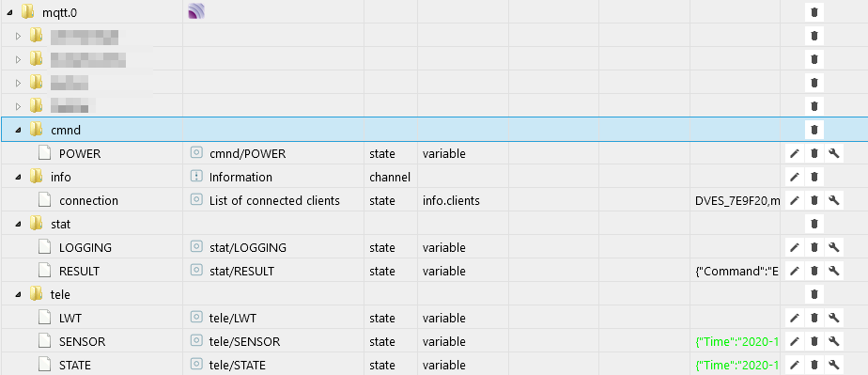Edit the stat/LOGGING object
The image size is (868, 375).
pos(795,247)
